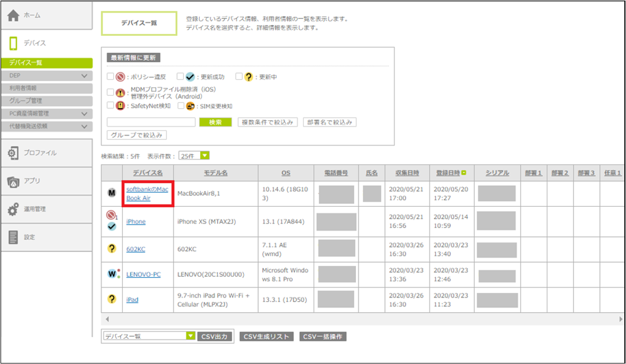
Task: Toggle the update success (更新成功) checkbox
Action: (x=180, y=77)
